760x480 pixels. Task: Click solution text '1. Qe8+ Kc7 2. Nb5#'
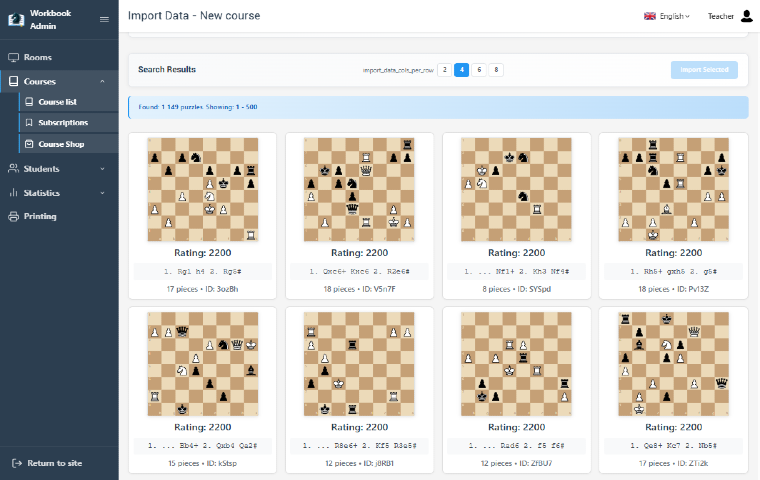pos(673,446)
